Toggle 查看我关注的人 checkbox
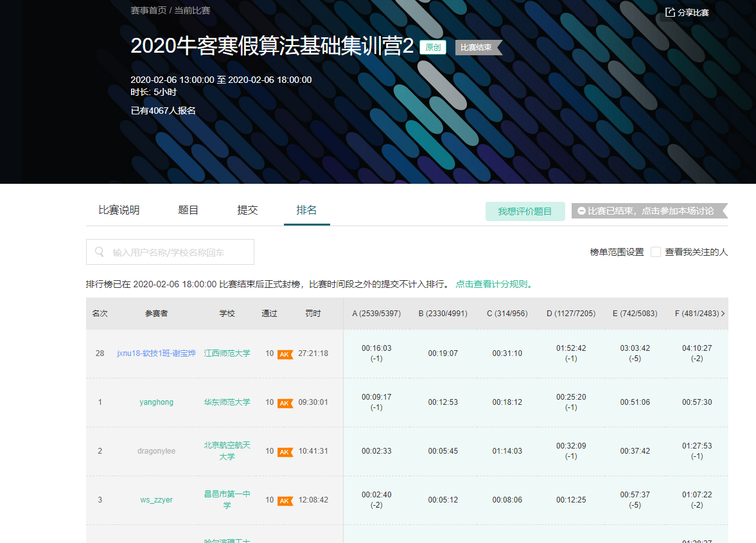Image resolution: width=756 pixels, height=543 pixels. pos(656,252)
